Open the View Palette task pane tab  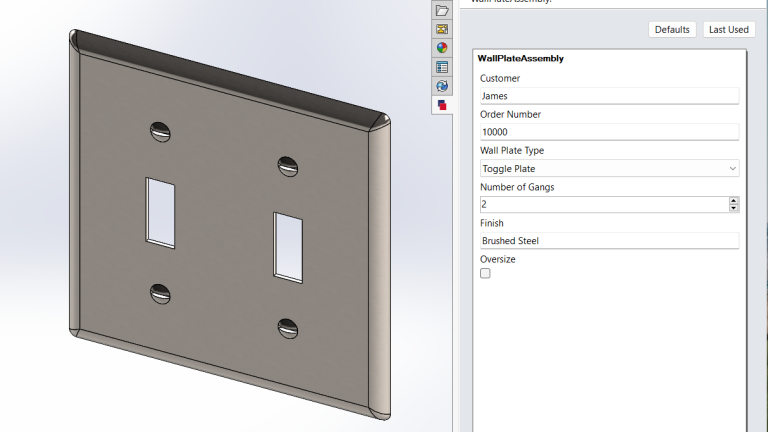[x=442, y=29]
